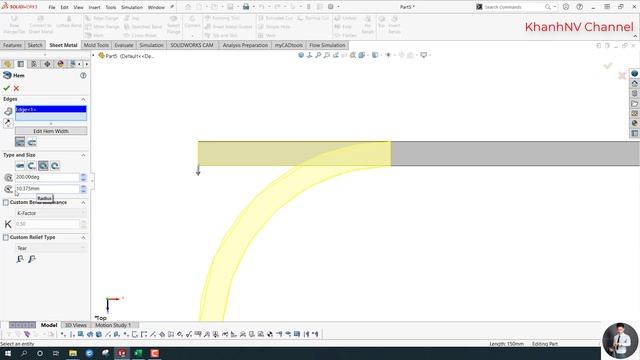Screen dimensions: 640x360
Task: Open the 3D Views bottom tab
Action: (x=76, y=325)
